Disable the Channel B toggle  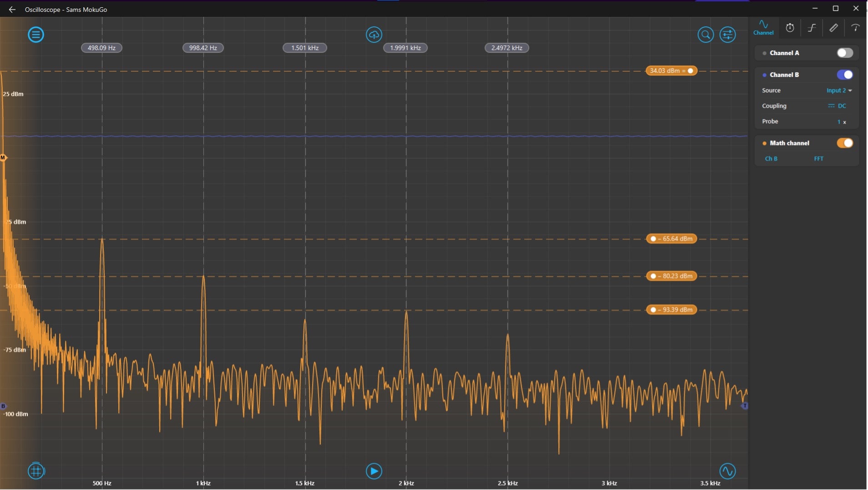[844, 75]
